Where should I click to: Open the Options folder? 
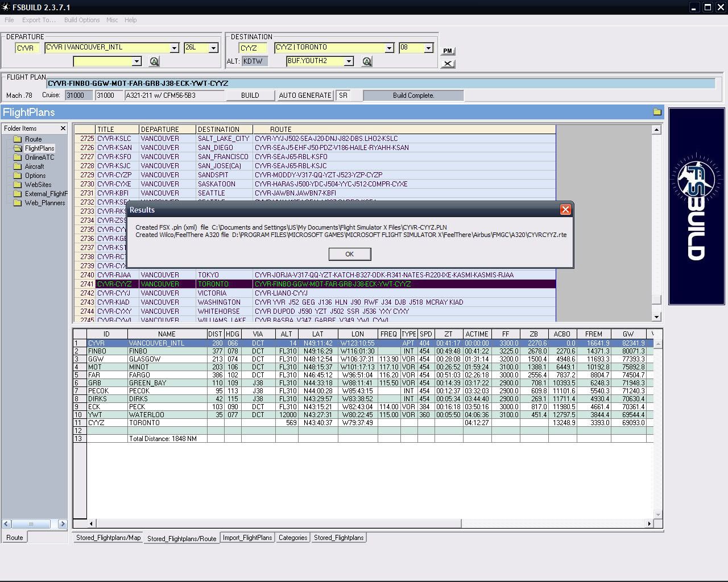[35, 176]
